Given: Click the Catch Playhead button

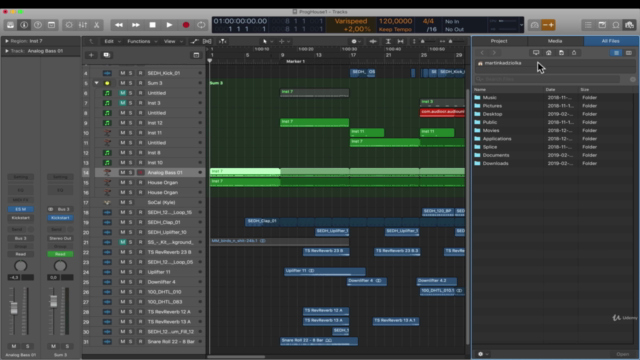Looking at the screenshot, I should point(222,41).
